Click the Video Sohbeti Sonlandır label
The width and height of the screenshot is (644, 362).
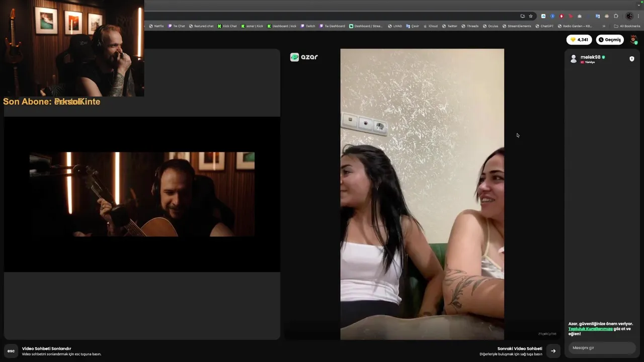[x=46, y=348]
